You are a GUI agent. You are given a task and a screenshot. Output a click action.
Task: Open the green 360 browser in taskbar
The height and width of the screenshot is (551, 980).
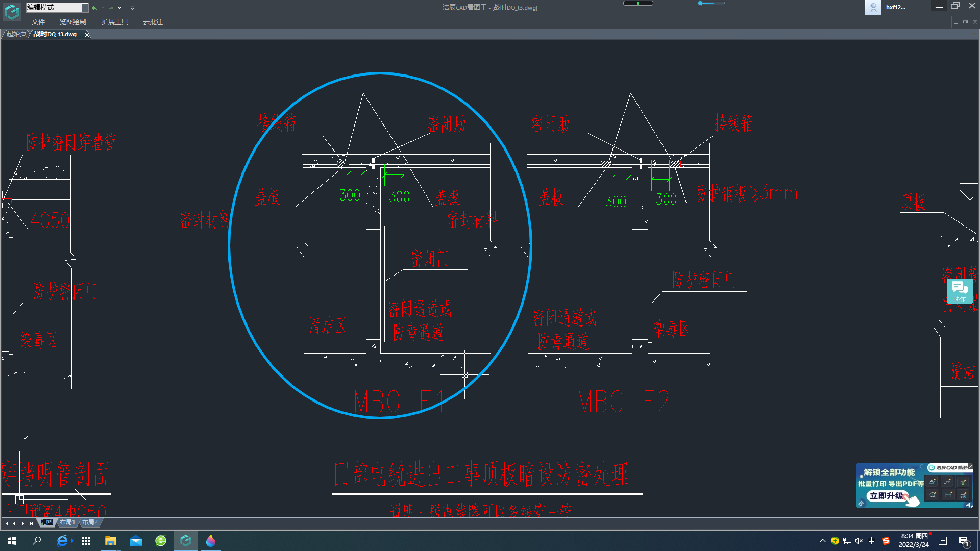click(x=161, y=541)
